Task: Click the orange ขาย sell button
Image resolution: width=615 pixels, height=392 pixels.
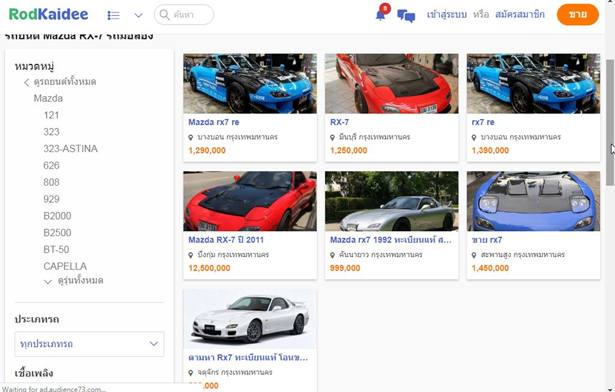Action: (577, 15)
